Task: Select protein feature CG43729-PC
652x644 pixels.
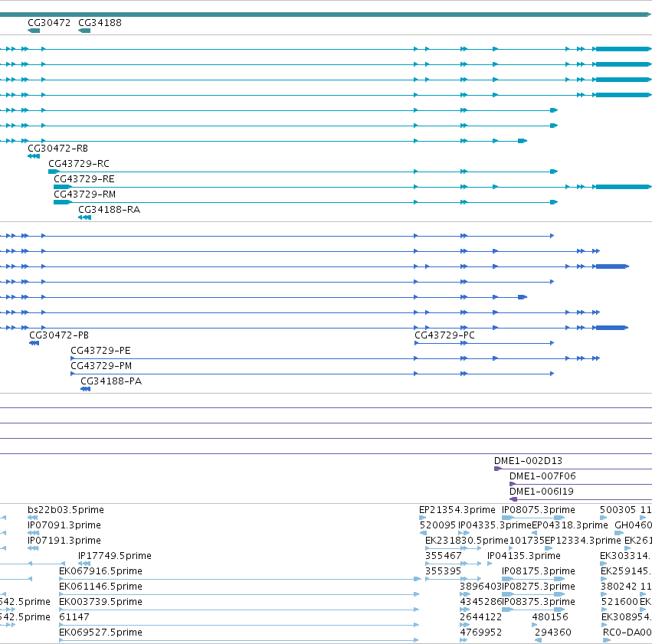Action: pos(444,335)
